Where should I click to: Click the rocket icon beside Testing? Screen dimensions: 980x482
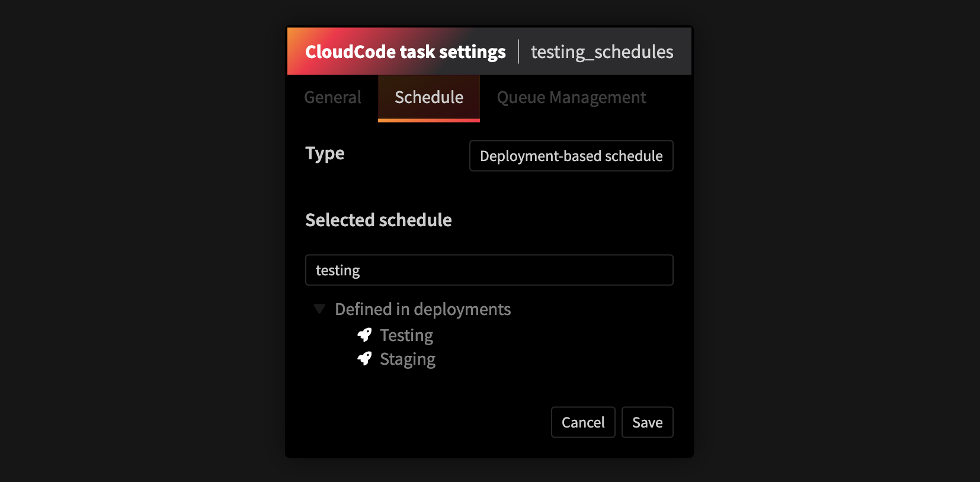pos(364,335)
